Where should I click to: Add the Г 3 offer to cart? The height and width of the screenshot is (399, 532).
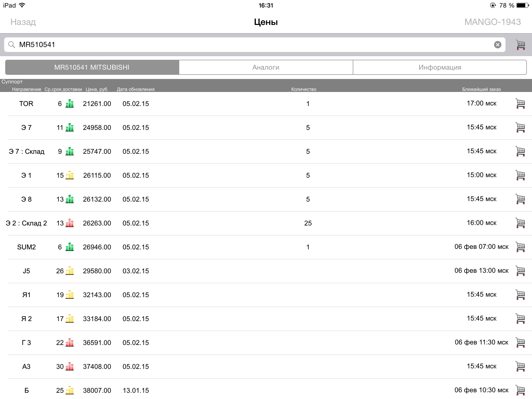[520, 342]
